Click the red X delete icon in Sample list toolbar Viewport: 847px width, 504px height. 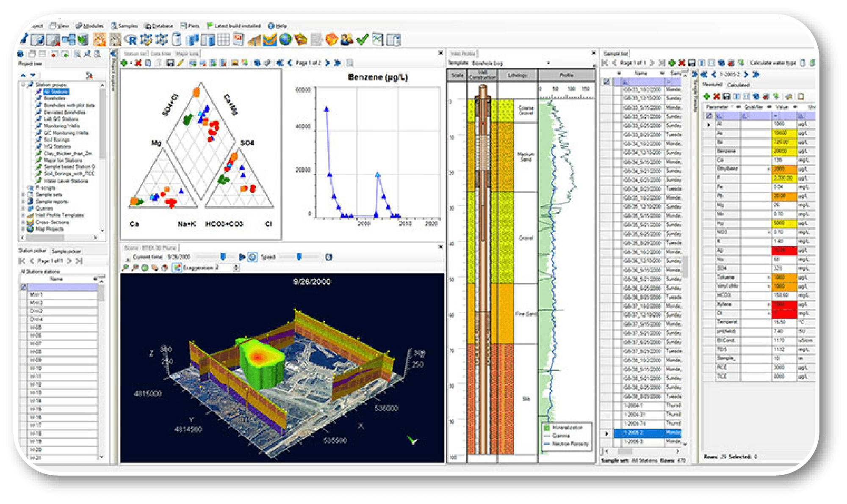[x=681, y=63]
